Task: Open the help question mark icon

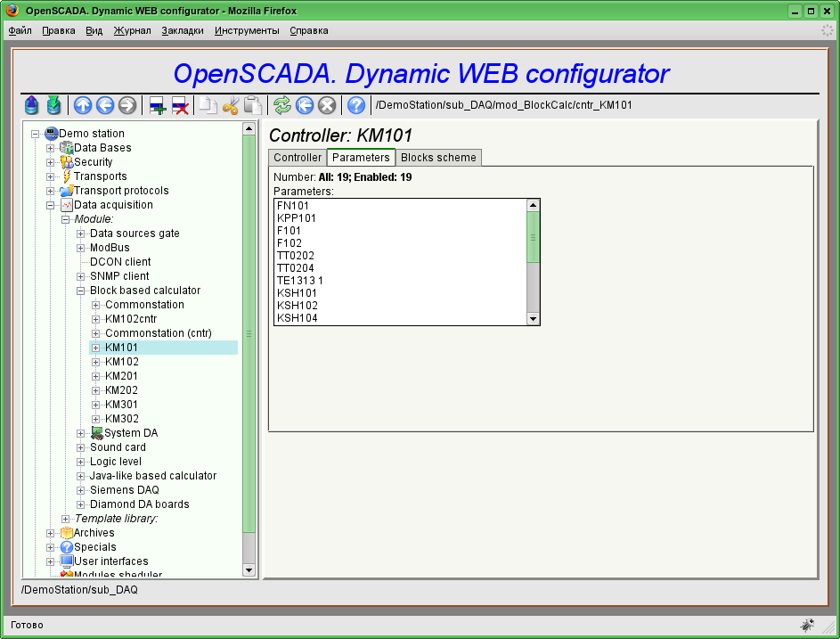Action: [x=356, y=105]
